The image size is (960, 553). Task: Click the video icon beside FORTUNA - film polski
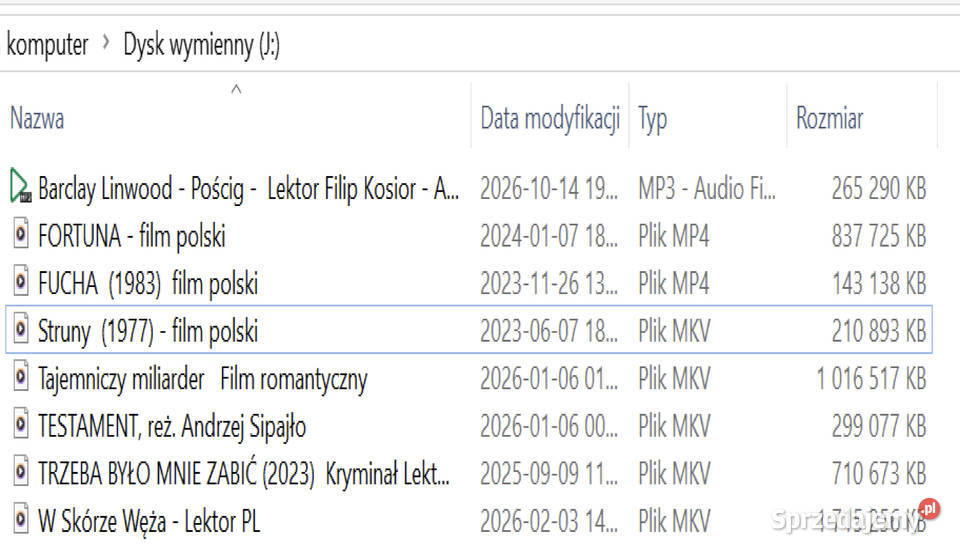click(21, 234)
